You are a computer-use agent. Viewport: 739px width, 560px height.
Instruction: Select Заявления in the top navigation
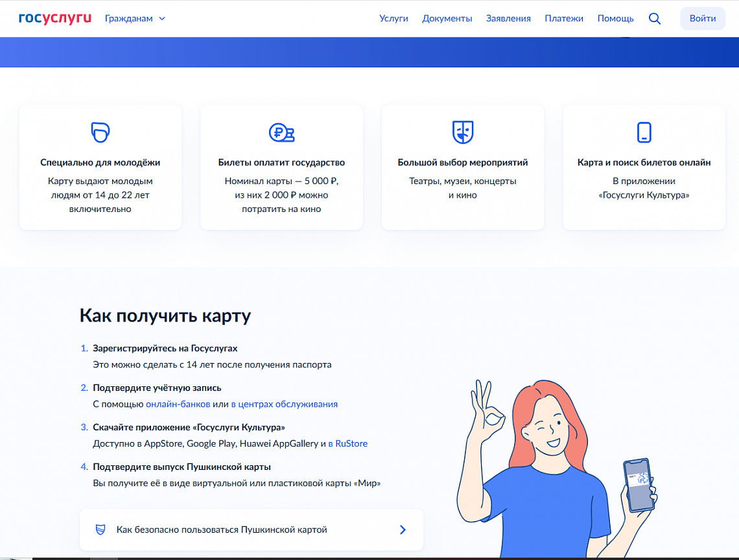click(x=509, y=18)
